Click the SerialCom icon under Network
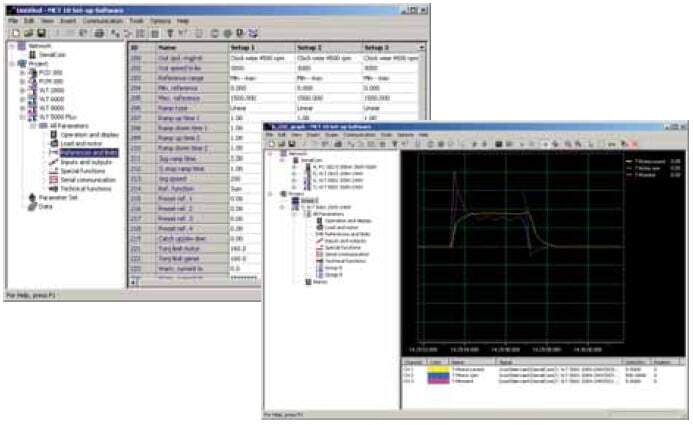Viewport: 693px width, 425px height. 32,55
